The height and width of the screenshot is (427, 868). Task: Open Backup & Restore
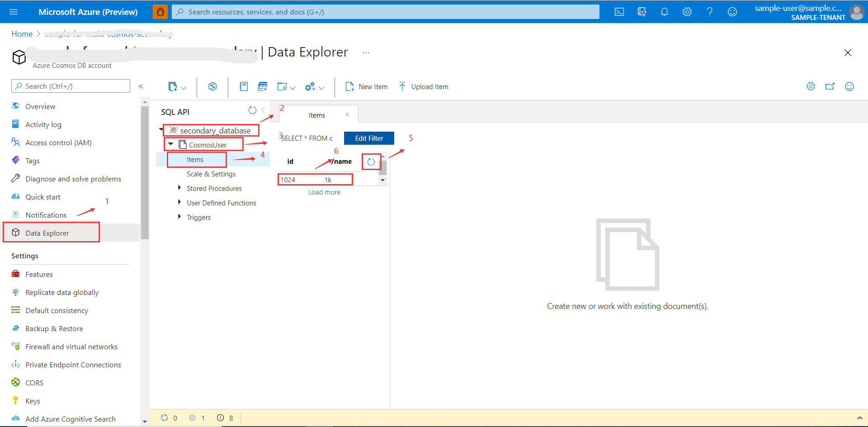54,328
